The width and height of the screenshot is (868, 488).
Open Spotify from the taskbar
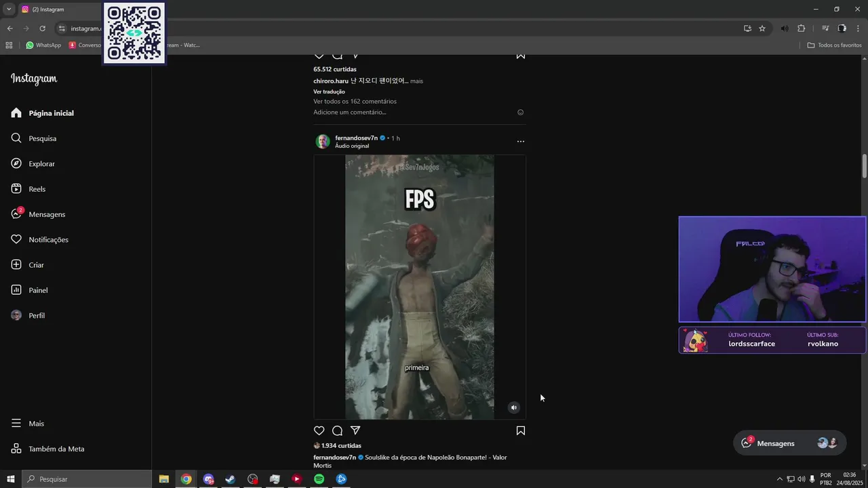click(319, 479)
